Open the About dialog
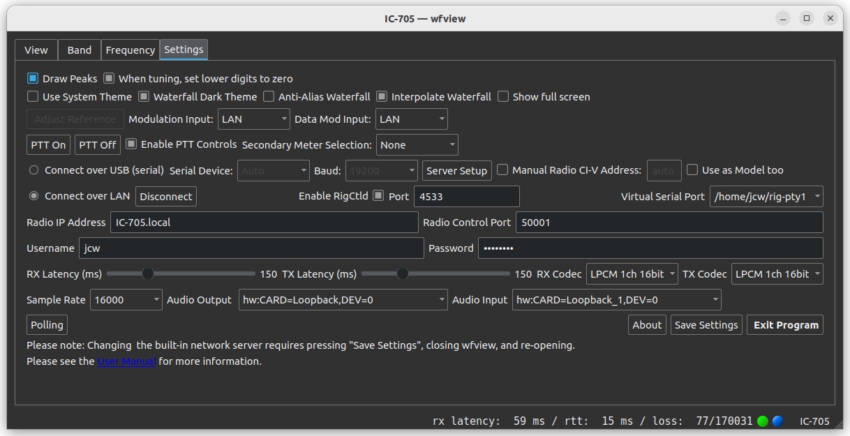850x436 pixels. pyautogui.click(x=647, y=325)
